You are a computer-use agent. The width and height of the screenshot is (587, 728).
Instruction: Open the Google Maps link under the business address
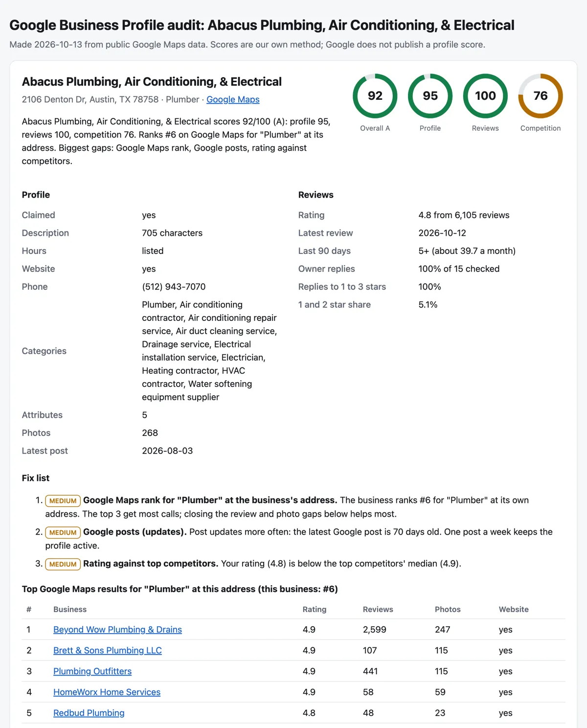click(233, 99)
